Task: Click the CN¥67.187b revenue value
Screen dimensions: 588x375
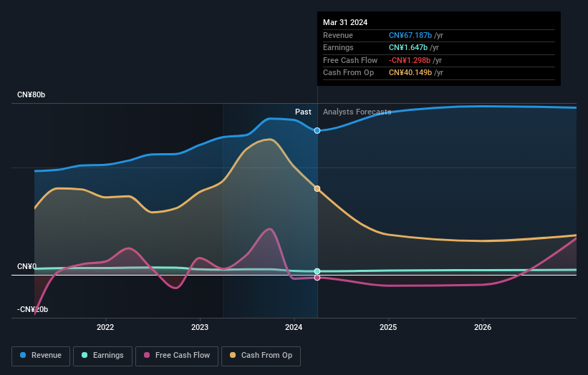Action: (x=410, y=35)
